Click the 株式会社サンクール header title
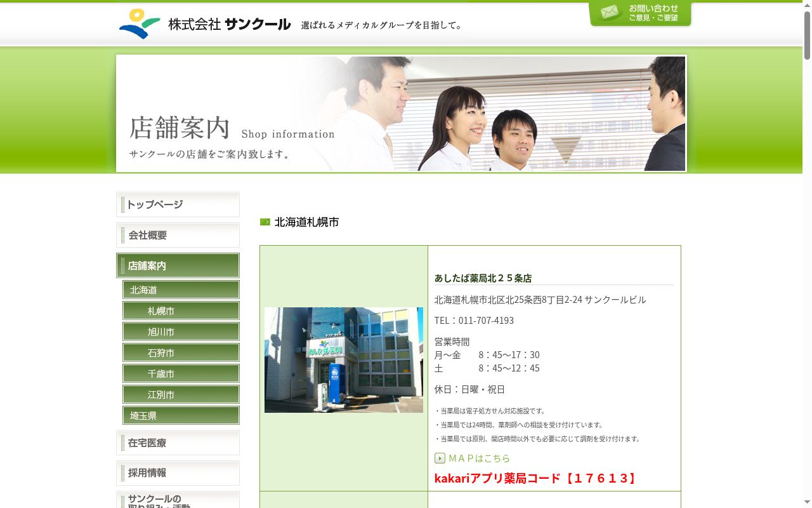 (x=229, y=24)
